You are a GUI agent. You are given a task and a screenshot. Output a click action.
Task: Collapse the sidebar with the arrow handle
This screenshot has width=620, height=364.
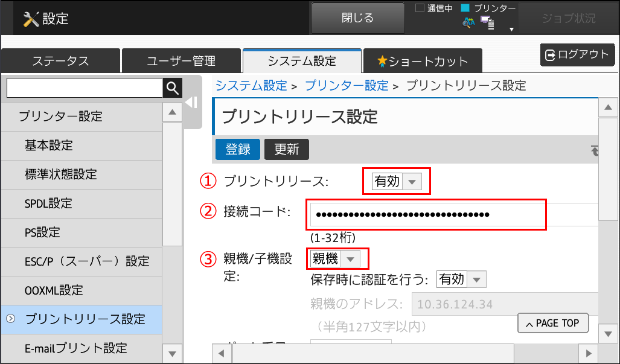pyautogui.click(x=191, y=103)
